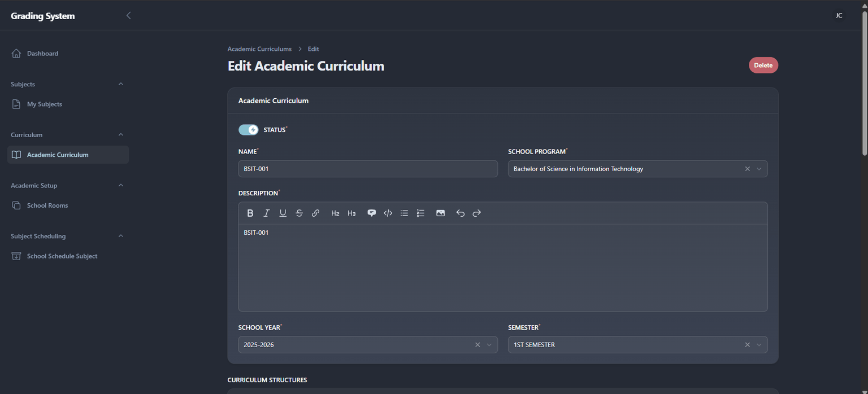Toggle underline formatting in description editor
The width and height of the screenshot is (868, 394).
point(283,213)
